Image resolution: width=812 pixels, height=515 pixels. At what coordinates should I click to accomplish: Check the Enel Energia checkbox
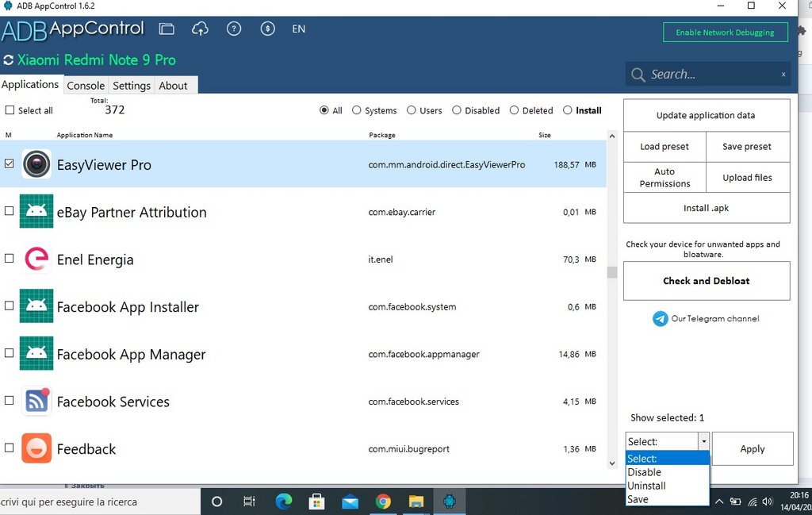click(x=9, y=258)
